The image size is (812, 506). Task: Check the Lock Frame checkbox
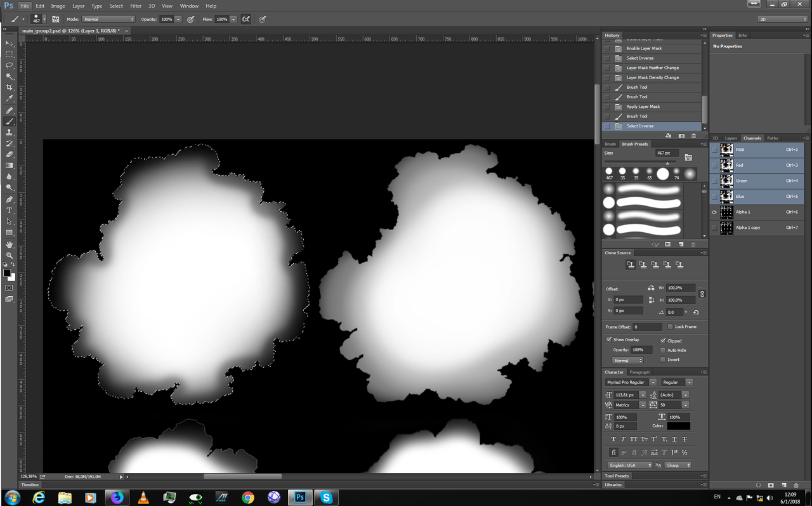(x=671, y=327)
